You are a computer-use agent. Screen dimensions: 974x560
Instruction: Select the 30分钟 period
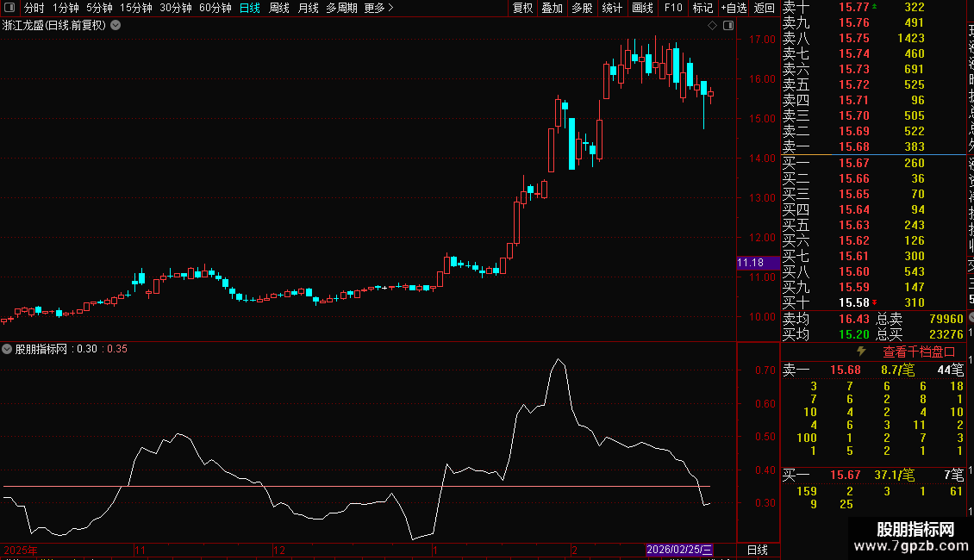(x=176, y=8)
